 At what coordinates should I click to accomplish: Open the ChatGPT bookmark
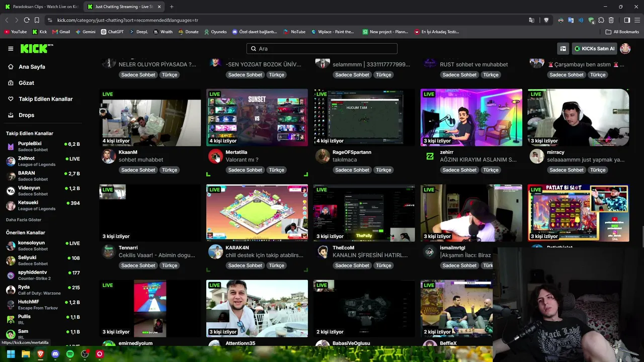point(112,32)
